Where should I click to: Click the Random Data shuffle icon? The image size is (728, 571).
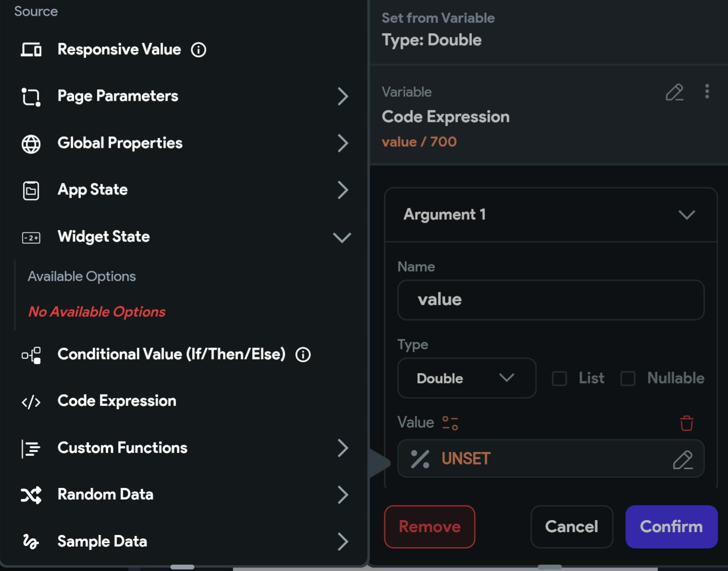tap(31, 495)
